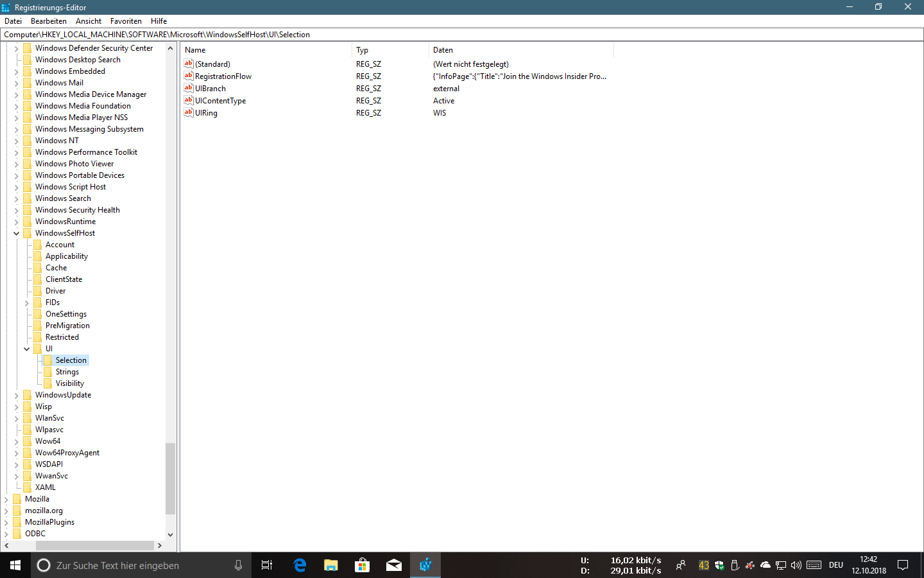Select the UIContentType string value icon
The width and height of the screenshot is (924, 578).
(x=189, y=100)
